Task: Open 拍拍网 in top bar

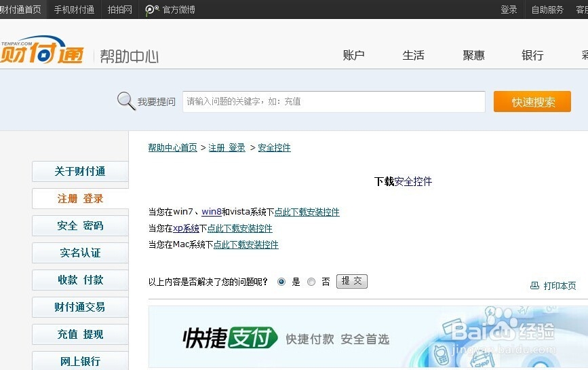Action: coord(119,10)
